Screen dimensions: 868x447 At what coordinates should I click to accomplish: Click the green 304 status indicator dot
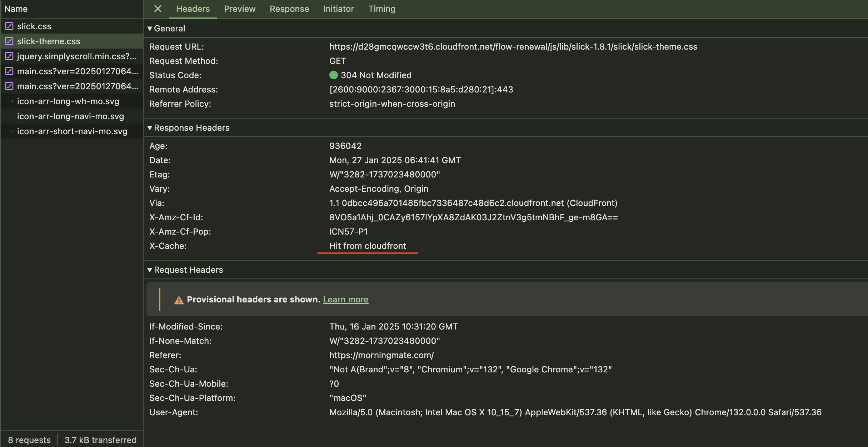(x=333, y=75)
